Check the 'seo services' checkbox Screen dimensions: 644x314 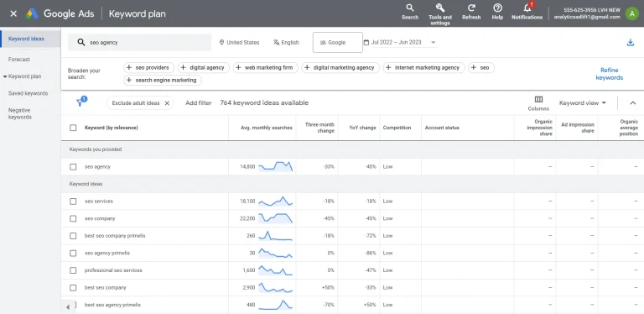73,201
